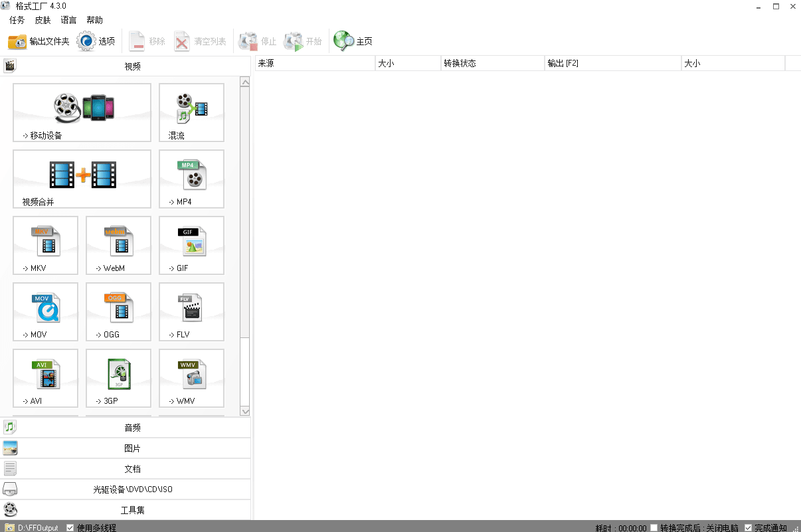Choose the -> GIF conversion tile
Screen dimensions: 801x532
191,245
